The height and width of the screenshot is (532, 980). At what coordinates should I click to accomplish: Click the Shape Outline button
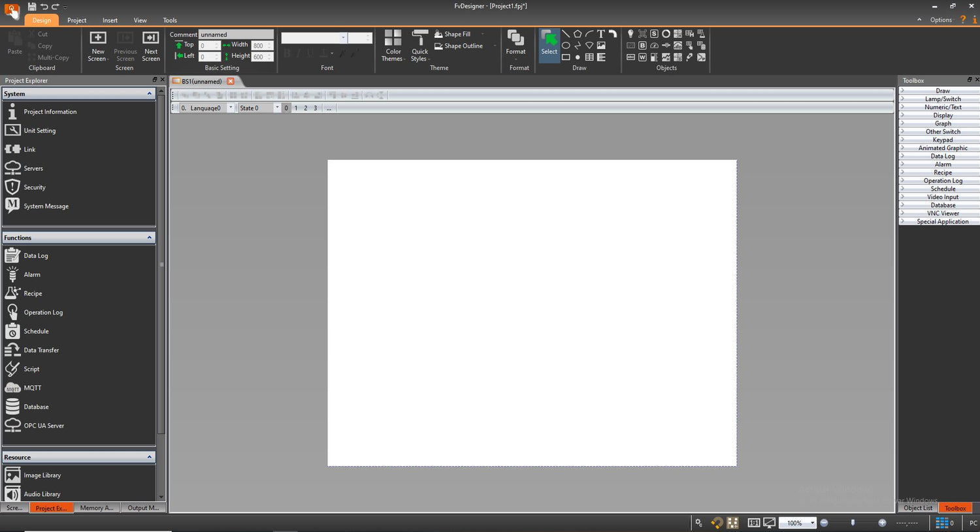(459, 46)
